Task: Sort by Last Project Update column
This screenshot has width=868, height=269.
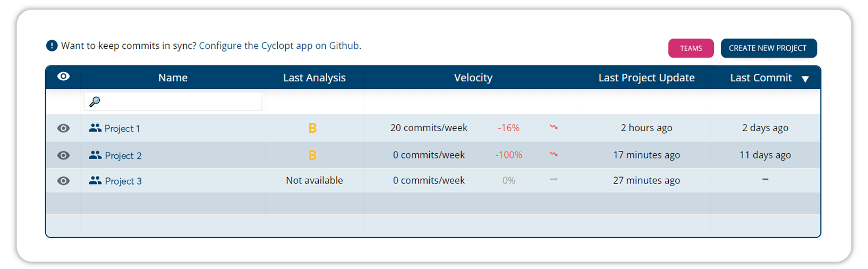Action: coord(646,78)
